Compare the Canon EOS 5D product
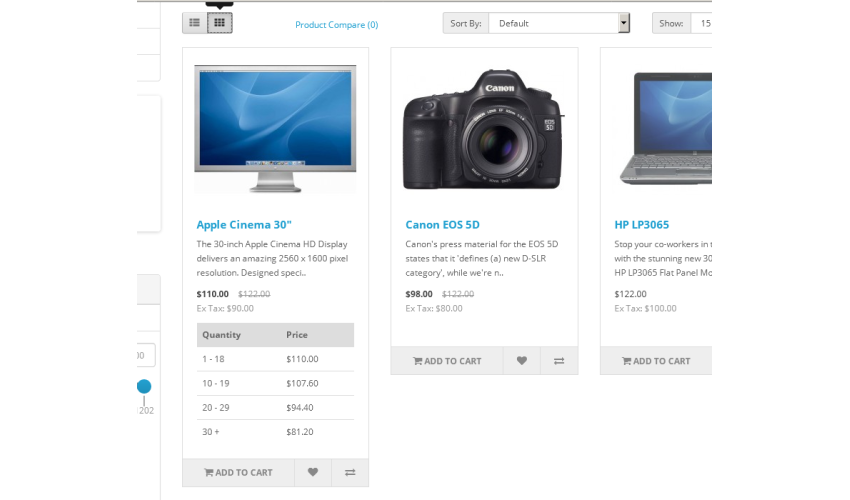Screen dimensions: 850x500 point(559,361)
